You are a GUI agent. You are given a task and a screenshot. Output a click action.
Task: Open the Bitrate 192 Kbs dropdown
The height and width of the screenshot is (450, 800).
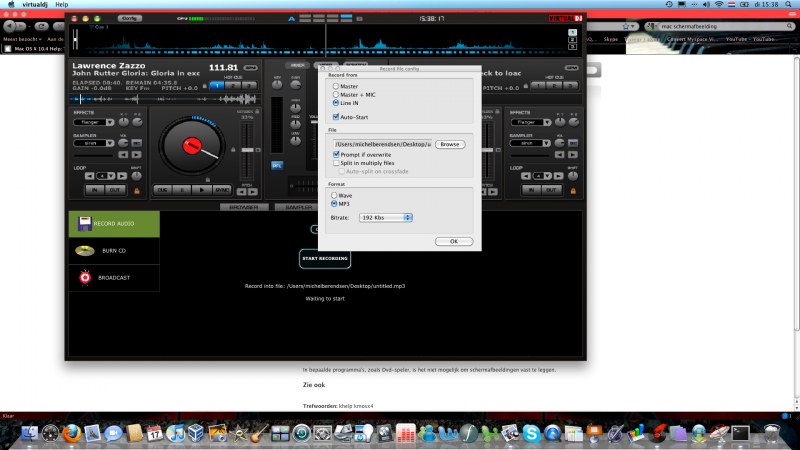coord(385,217)
